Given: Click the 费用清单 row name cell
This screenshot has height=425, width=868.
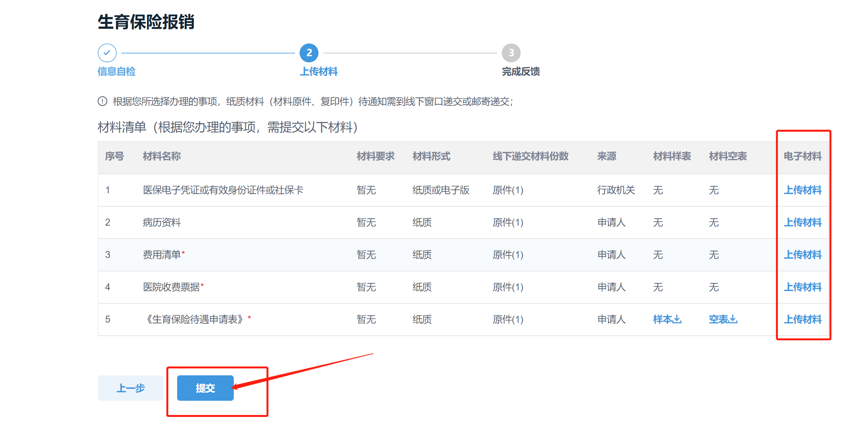Looking at the screenshot, I should (x=162, y=254).
